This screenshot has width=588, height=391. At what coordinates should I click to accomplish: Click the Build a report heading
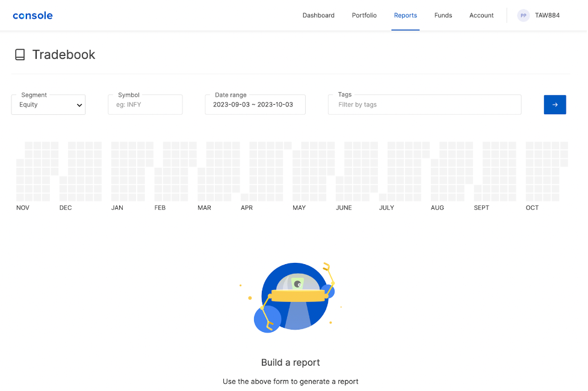tap(290, 363)
